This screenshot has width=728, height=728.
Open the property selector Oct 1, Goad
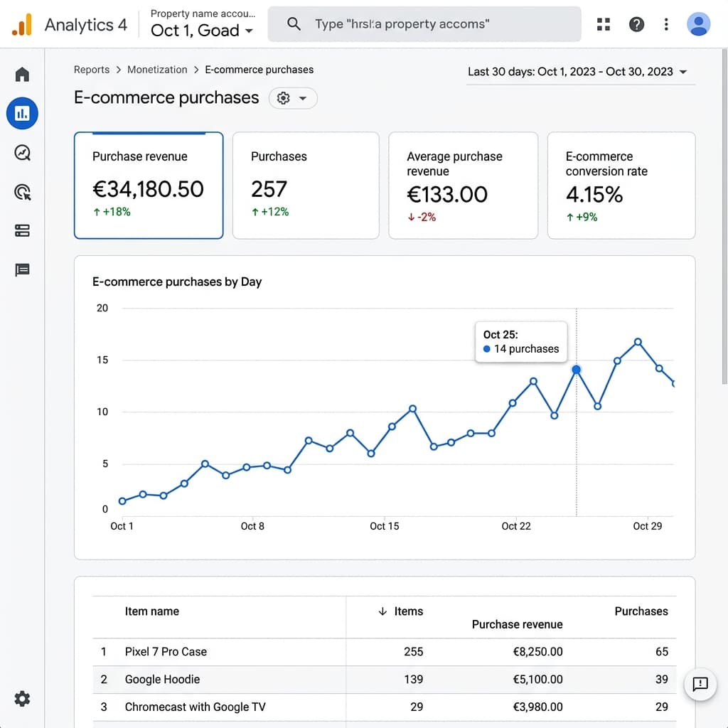coord(202,31)
